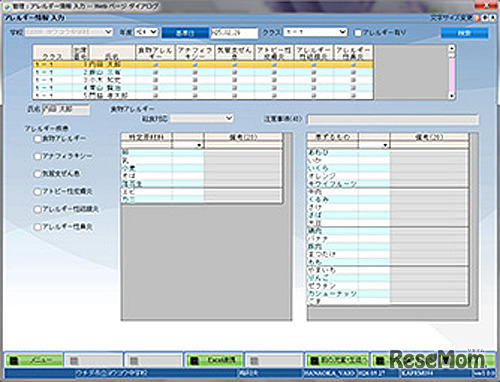Viewport: 500px width, 382px height.
Task: Select student number 4 row name
Action: (x=106, y=88)
